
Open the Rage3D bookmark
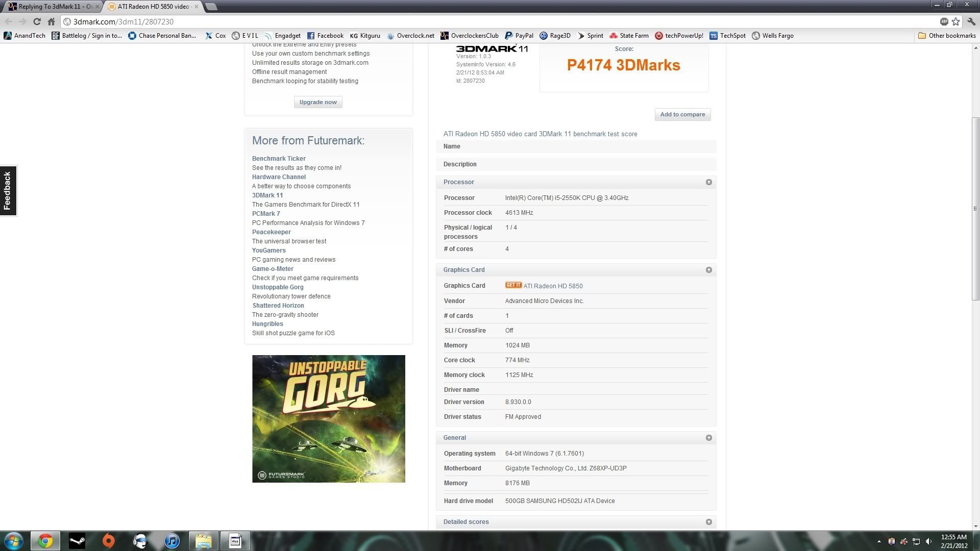(555, 36)
